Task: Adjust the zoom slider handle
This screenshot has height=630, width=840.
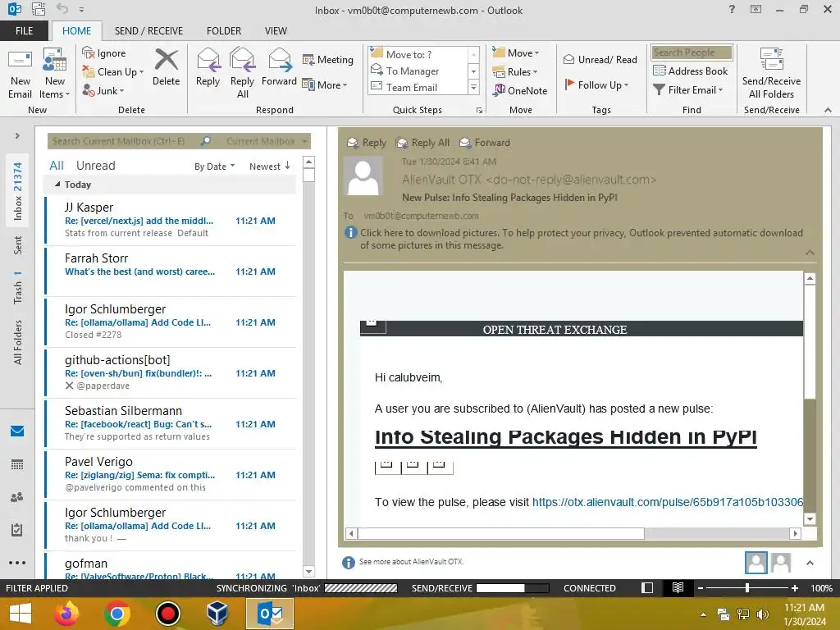Action: (x=746, y=588)
